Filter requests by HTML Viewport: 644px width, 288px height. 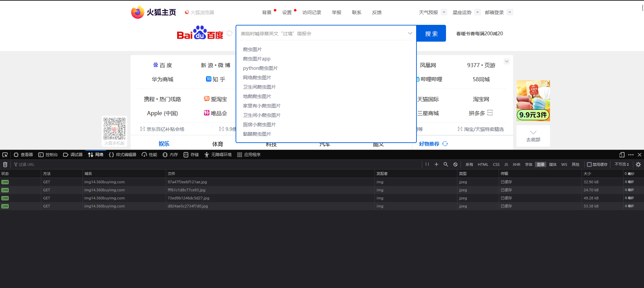(483, 164)
